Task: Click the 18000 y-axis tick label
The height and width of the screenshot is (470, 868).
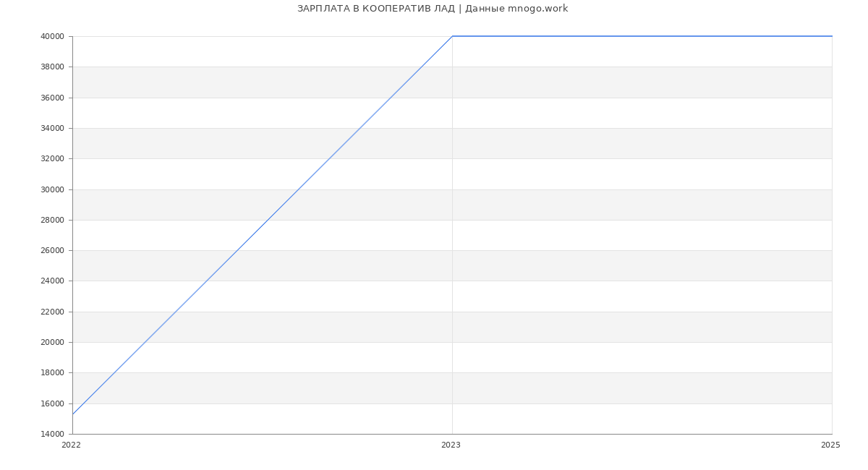Action: [52, 373]
